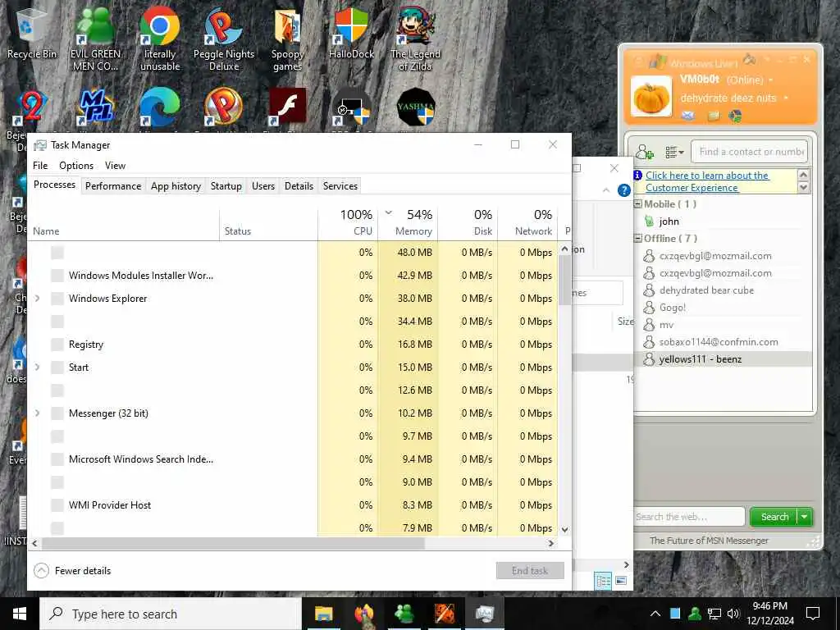Viewport: 840px width, 630px height.
Task: Click the pumpkin display picture in Messenger
Action: click(x=651, y=97)
